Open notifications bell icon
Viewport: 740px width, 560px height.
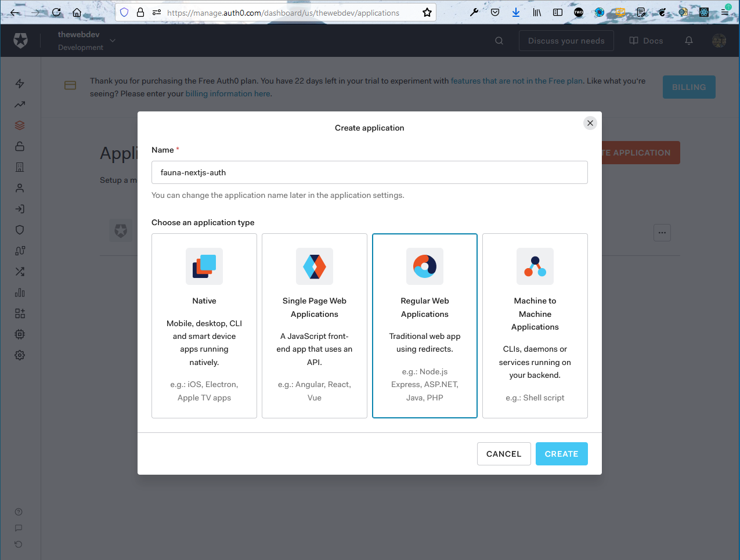tap(689, 41)
